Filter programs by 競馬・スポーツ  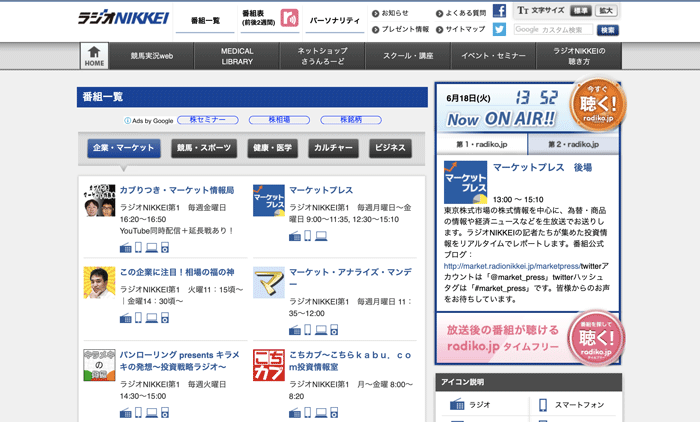(203, 148)
